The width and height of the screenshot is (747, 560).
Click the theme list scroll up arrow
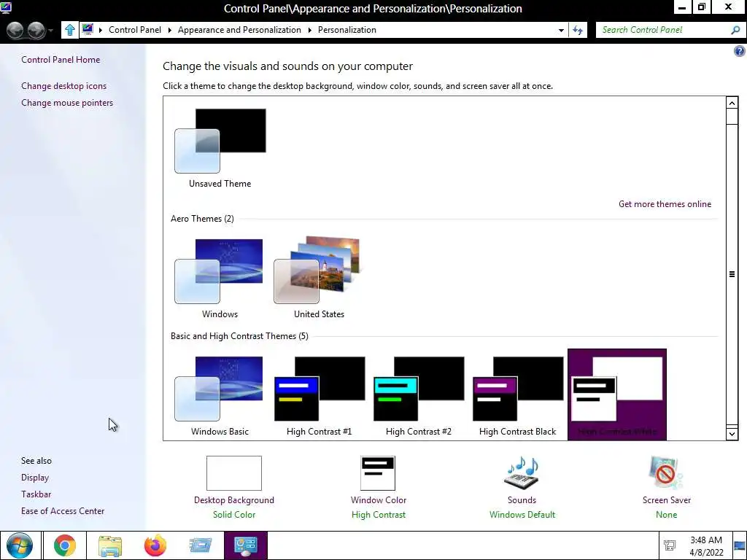pos(732,103)
